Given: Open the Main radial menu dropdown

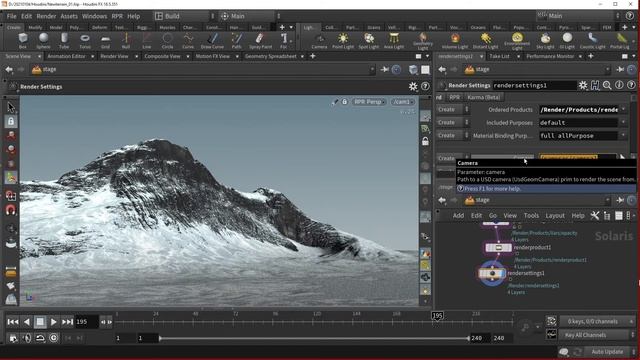Looking at the screenshot, I should click(250, 16).
